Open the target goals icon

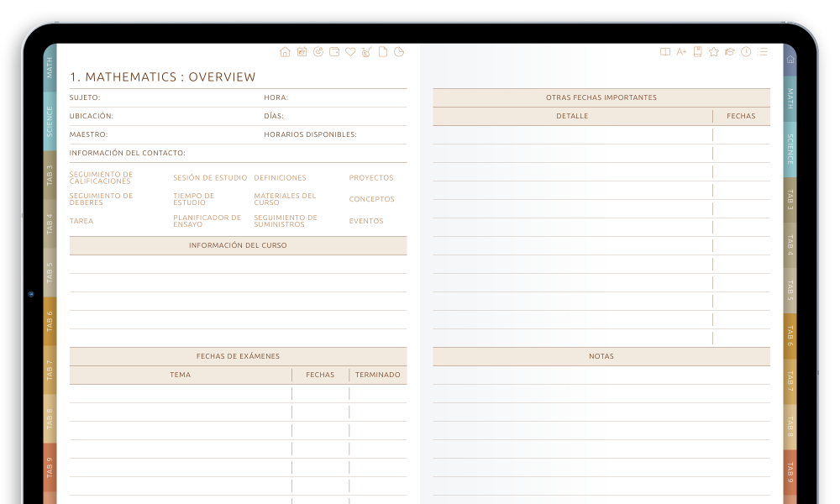pyautogui.click(x=318, y=52)
